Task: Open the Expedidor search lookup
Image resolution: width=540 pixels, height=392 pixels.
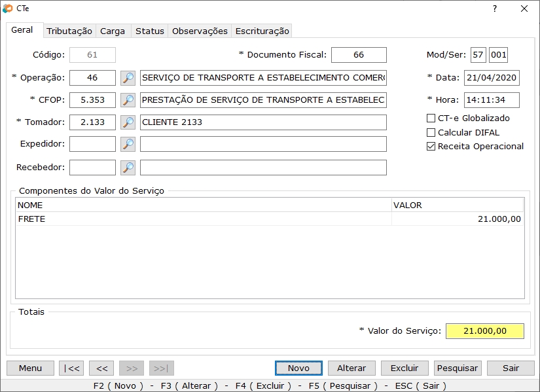Action: point(128,143)
